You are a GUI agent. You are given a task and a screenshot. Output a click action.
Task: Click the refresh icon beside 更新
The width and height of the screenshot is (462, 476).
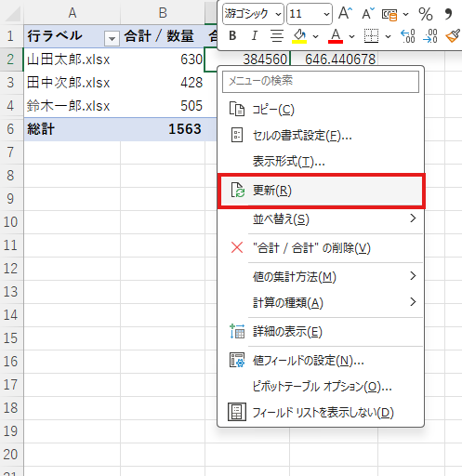tap(238, 191)
